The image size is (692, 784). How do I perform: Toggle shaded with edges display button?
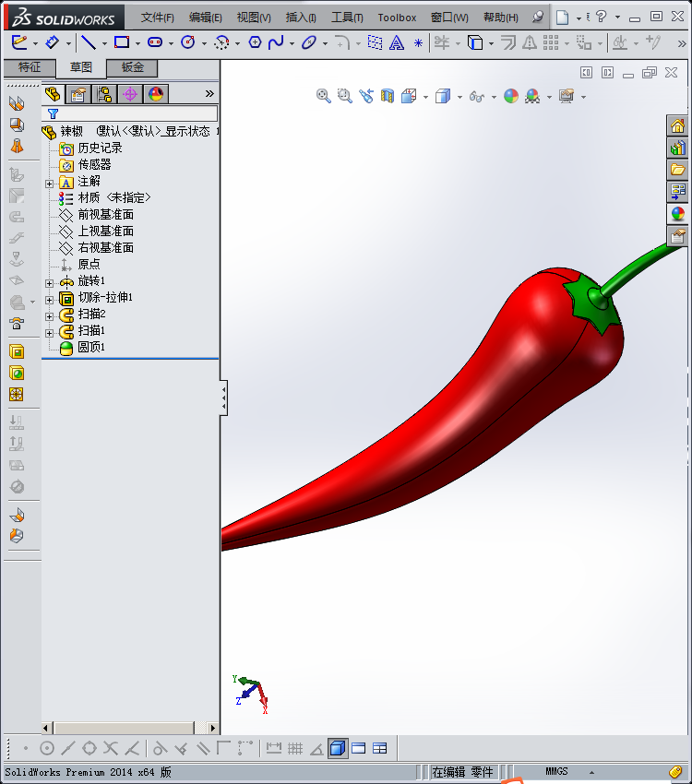(x=338, y=748)
